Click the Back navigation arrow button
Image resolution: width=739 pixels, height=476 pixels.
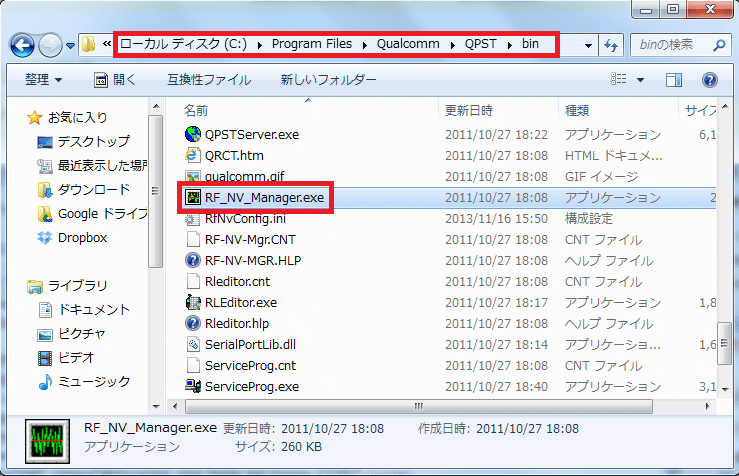point(22,45)
